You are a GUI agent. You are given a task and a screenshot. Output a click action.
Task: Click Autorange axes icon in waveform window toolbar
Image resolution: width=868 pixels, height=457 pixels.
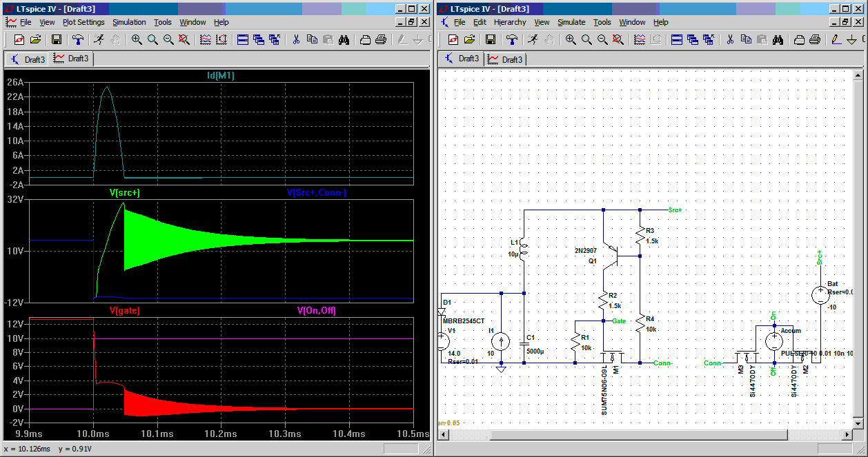[x=221, y=39]
